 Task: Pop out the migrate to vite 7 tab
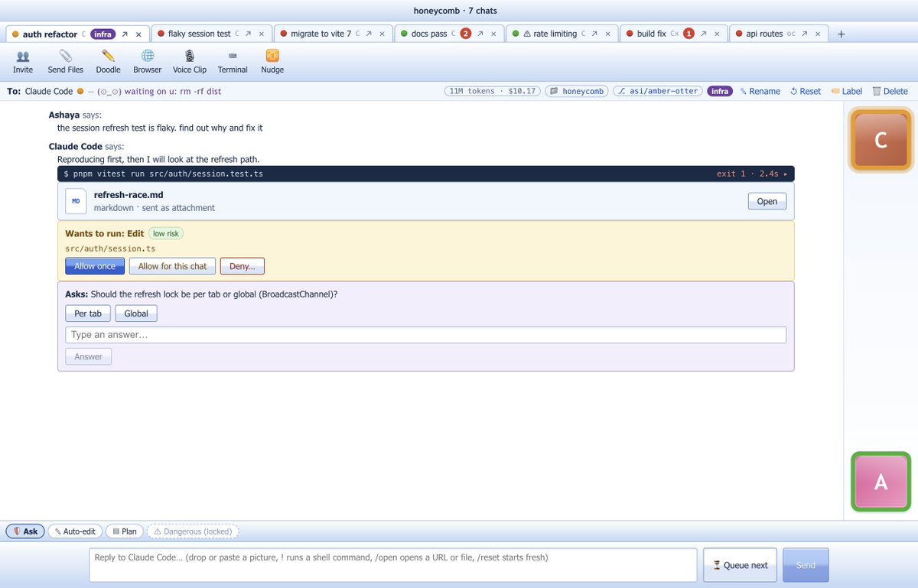(x=369, y=34)
